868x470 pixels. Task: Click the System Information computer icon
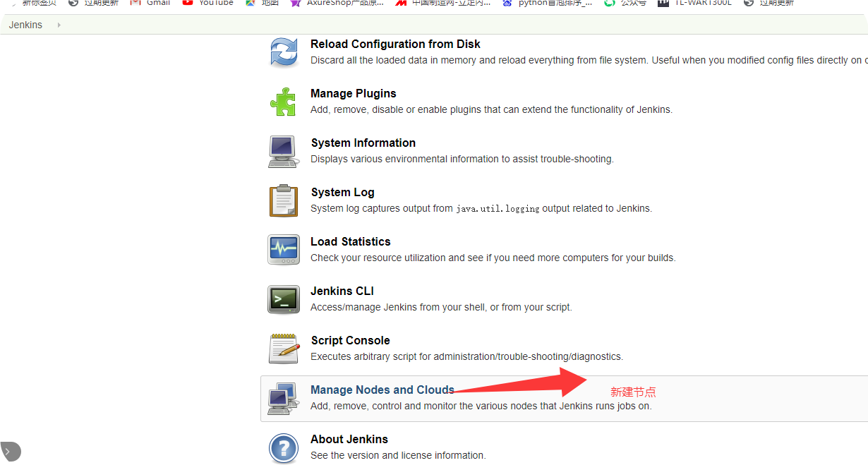(x=284, y=151)
